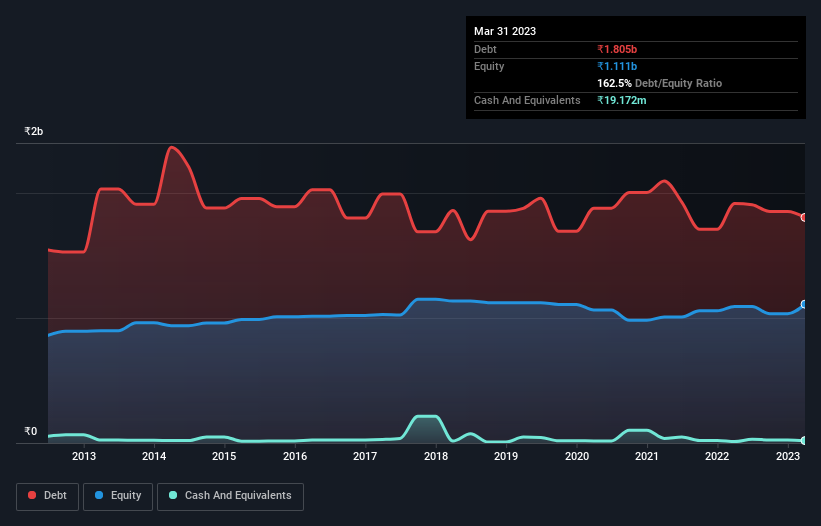The width and height of the screenshot is (821, 526).
Task: Select the 2017 x-axis label
Action: (365, 456)
